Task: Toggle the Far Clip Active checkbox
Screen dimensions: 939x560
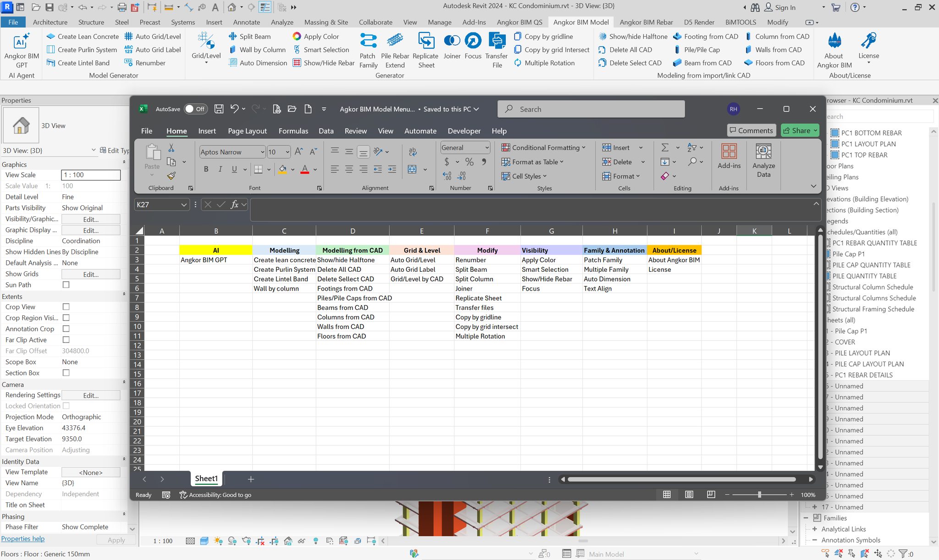Action: 66,340
